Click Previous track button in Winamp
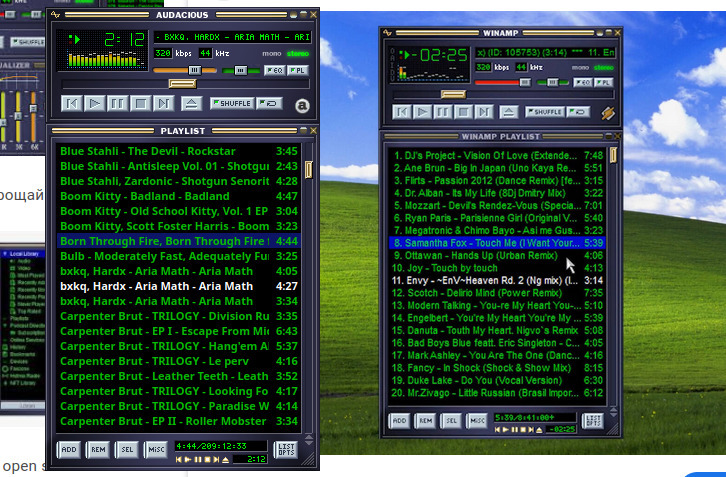Viewport: 726px width, 477px height. click(402, 112)
